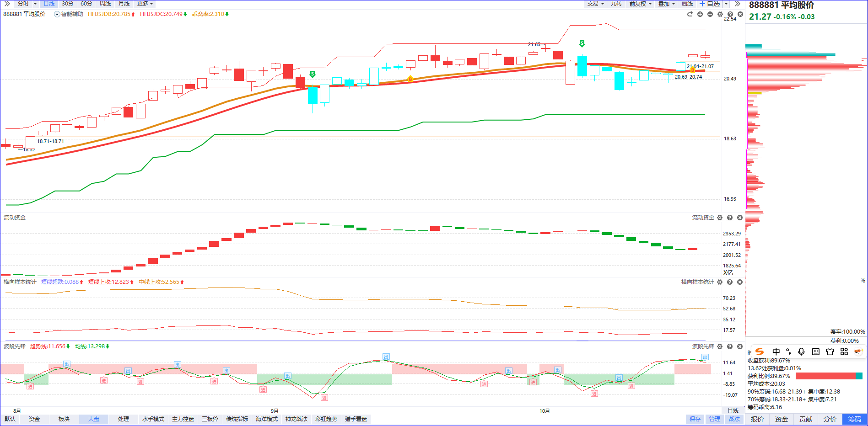Image resolution: width=868 pixels, height=426 pixels.
Task: Click the 九转 indicator button
Action: (616, 4)
